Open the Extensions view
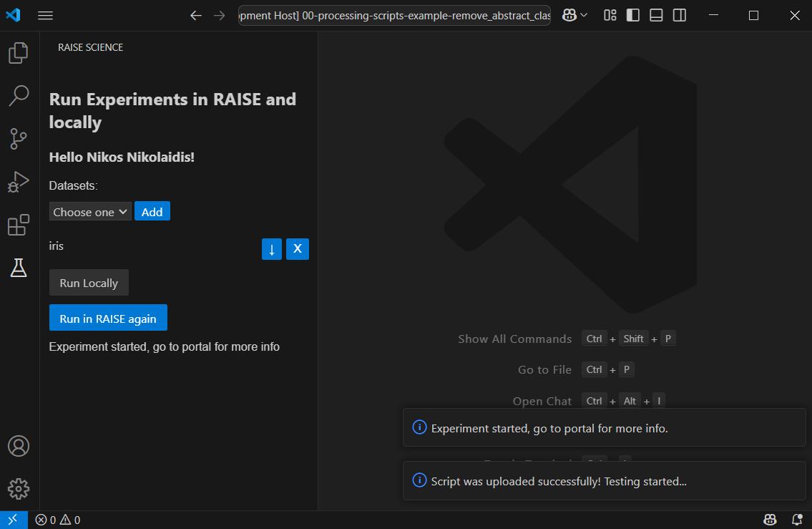This screenshot has height=529, width=812. coord(19,225)
